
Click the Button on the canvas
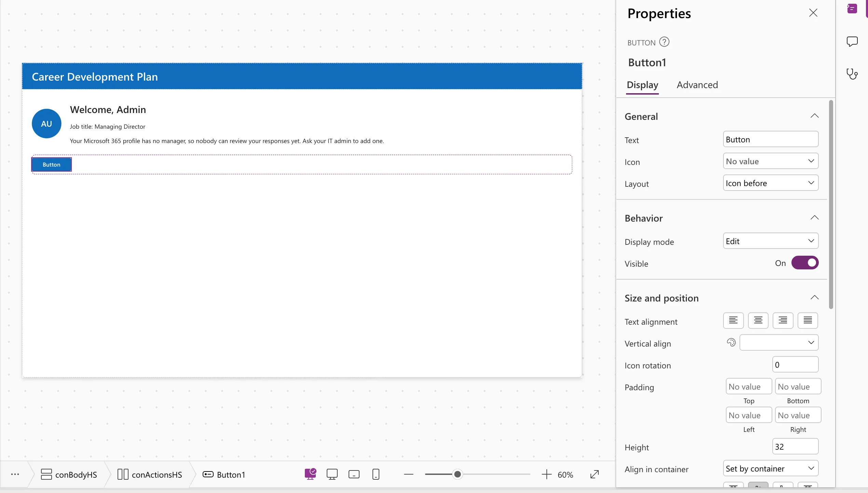[x=52, y=165]
